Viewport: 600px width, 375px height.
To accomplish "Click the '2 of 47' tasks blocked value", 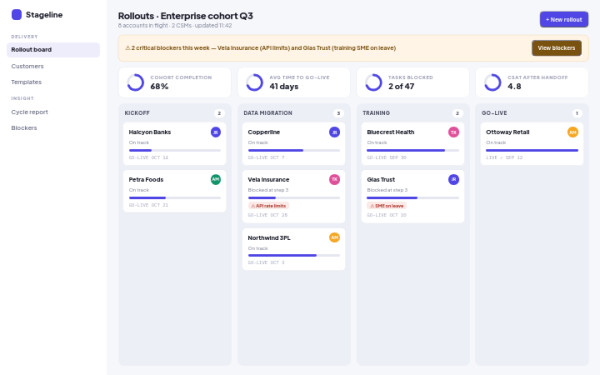I will (x=401, y=86).
